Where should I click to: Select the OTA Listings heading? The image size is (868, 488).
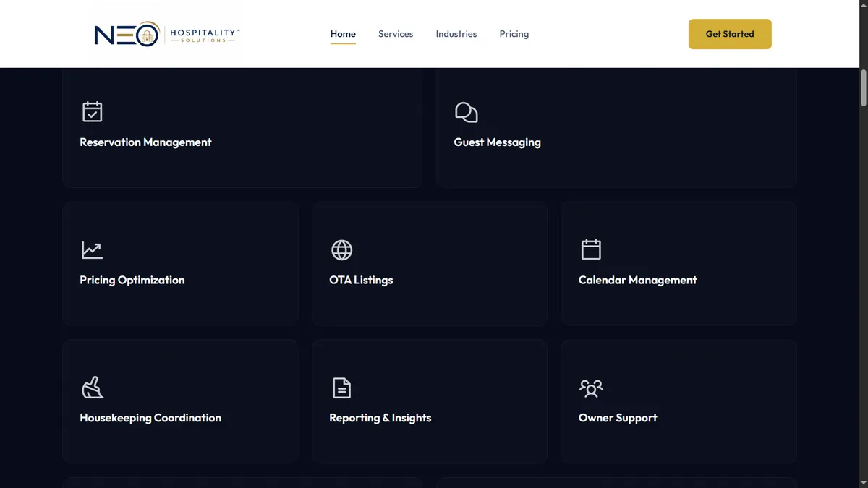tap(361, 280)
